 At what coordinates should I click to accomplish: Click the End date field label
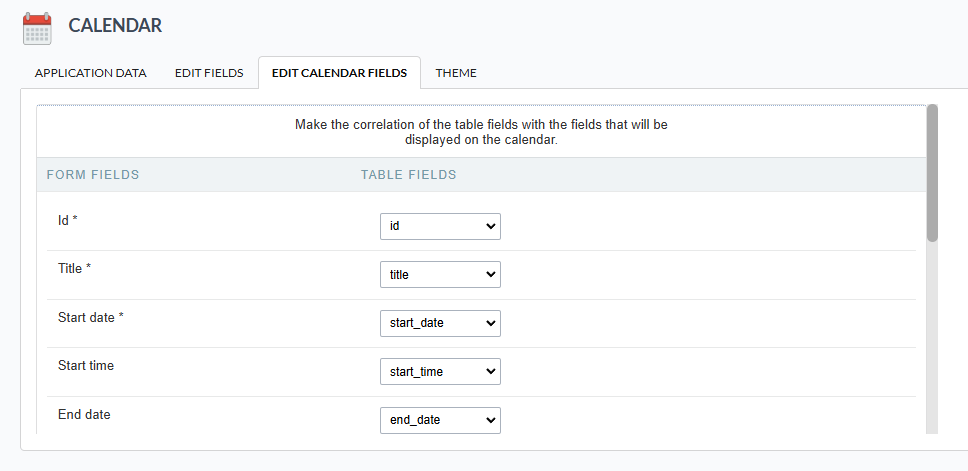(x=84, y=414)
